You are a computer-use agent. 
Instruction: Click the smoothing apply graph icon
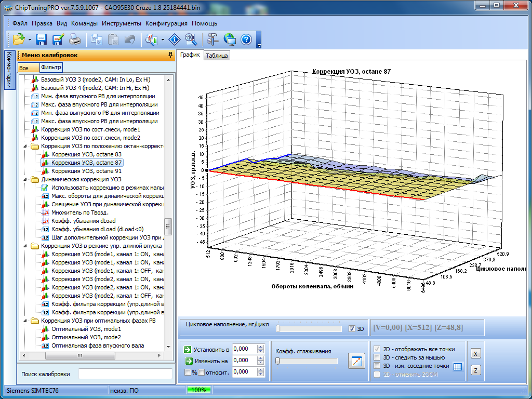click(357, 362)
